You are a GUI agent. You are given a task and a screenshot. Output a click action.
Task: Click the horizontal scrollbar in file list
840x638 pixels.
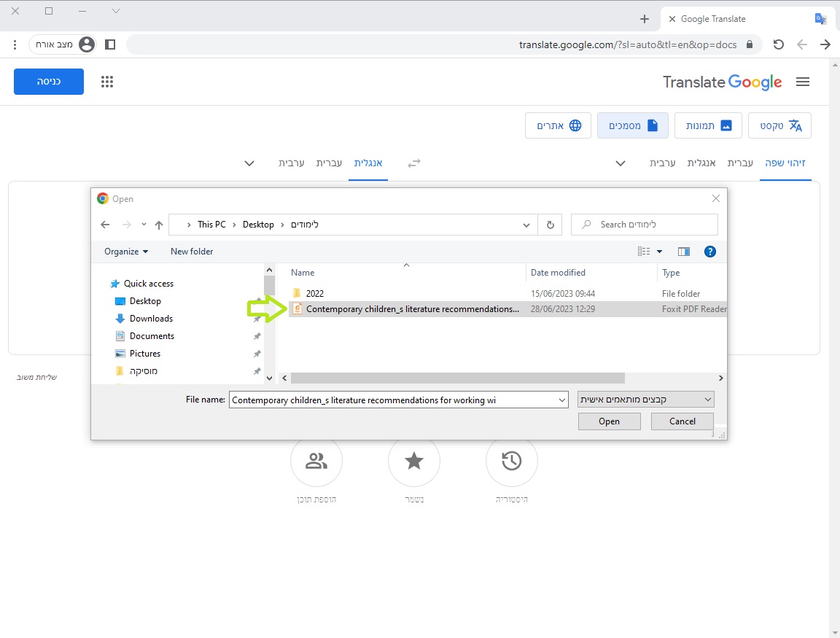click(458, 378)
